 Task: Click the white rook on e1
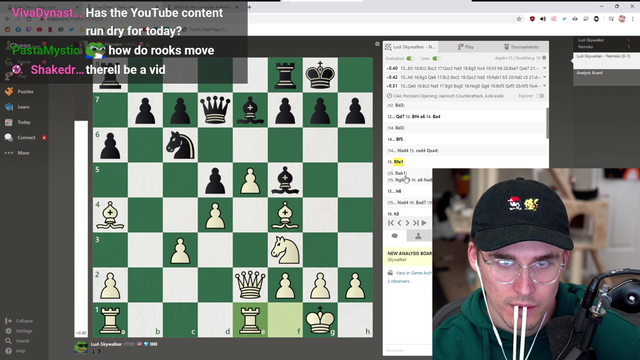[250, 320]
